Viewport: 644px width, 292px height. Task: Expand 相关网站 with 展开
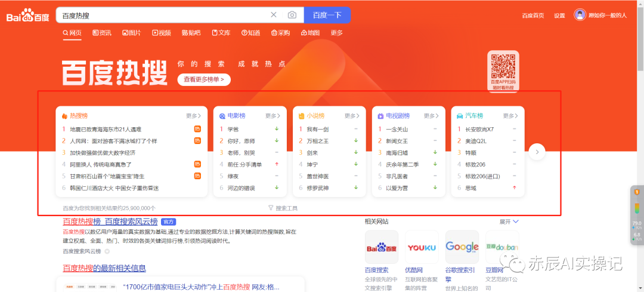pyautogui.click(x=509, y=222)
